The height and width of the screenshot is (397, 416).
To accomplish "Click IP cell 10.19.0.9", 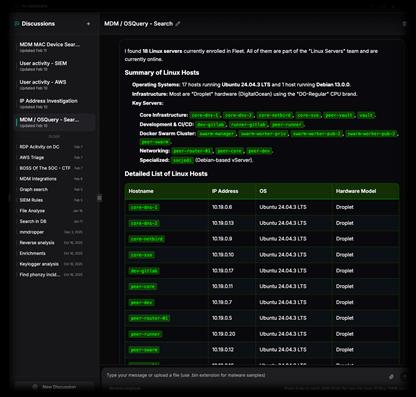I will (222, 239).
